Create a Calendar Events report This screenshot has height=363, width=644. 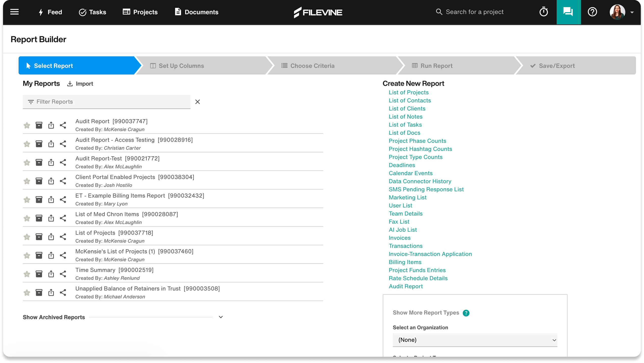pos(410,173)
